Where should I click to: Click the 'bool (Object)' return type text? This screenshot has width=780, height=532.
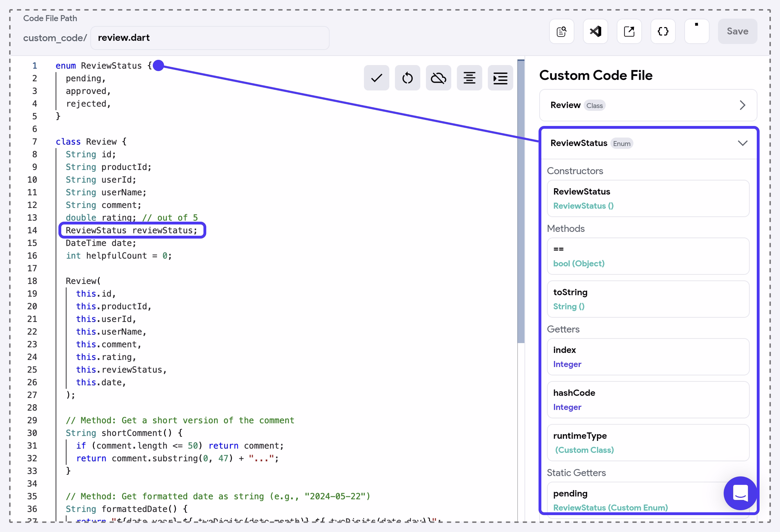[x=579, y=264]
